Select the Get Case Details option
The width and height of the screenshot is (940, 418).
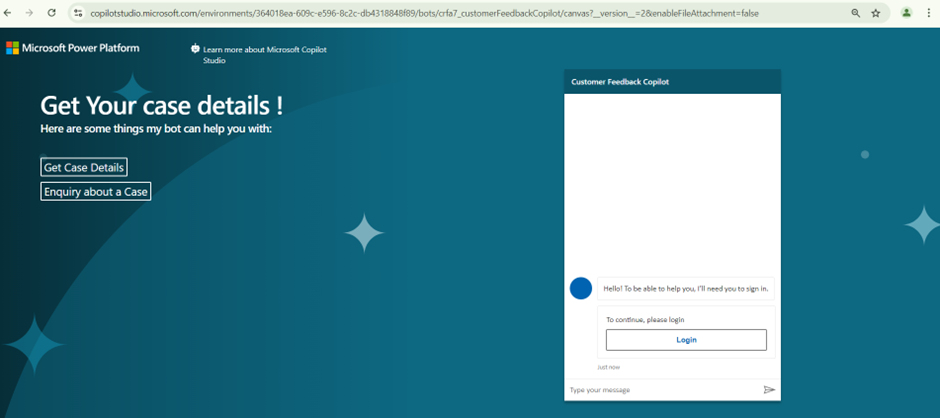84,167
